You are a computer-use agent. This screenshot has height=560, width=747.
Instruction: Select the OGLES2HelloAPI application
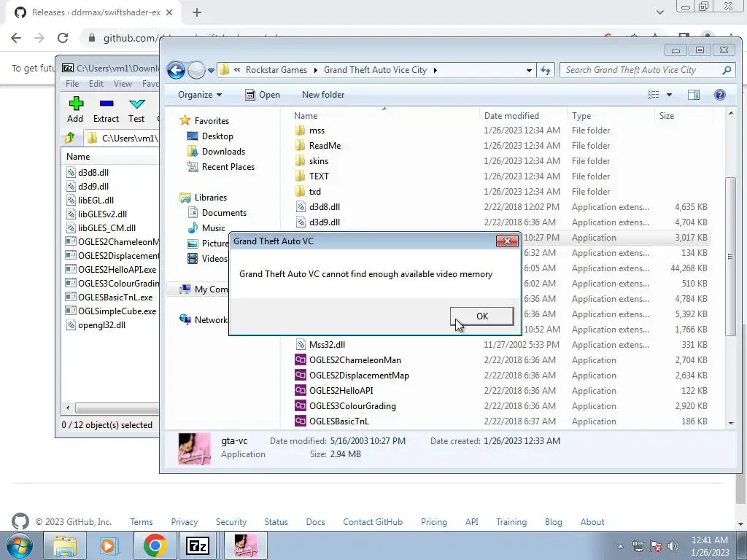(341, 391)
